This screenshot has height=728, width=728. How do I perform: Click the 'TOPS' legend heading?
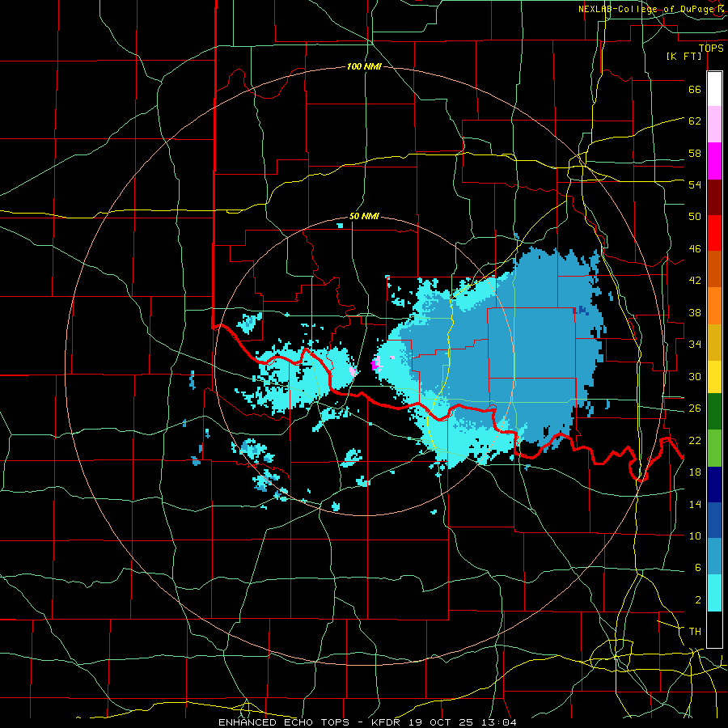(711, 48)
